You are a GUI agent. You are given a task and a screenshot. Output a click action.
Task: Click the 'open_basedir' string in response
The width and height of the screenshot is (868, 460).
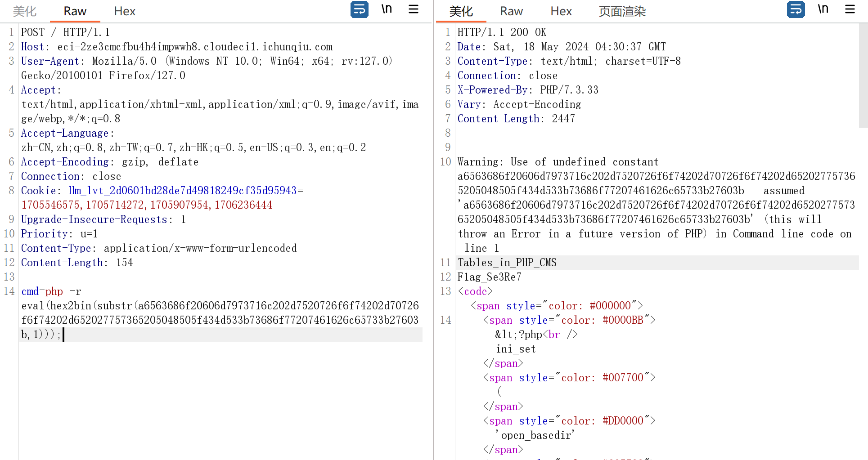tap(535, 435)
